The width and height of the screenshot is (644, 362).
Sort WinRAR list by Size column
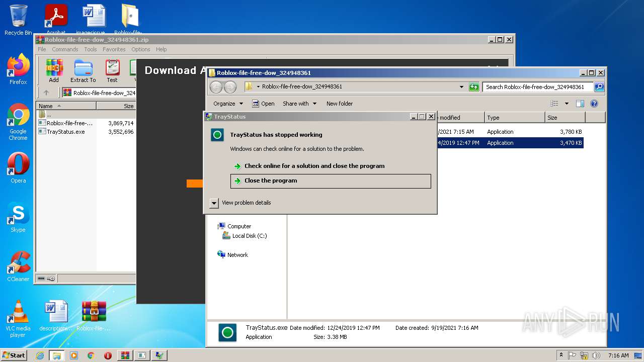[116, 106]
